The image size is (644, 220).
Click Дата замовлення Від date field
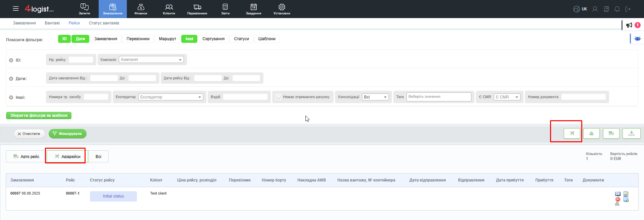104,78
